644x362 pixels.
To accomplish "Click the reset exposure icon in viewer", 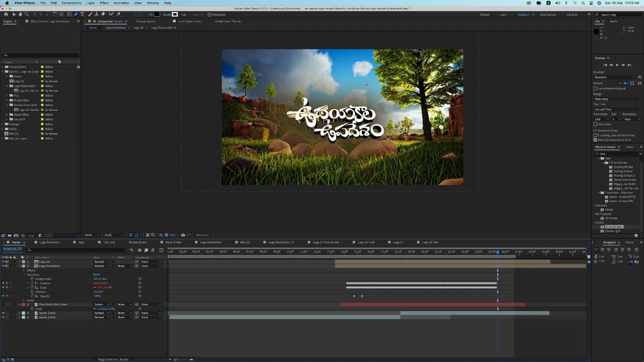I will point(166,235).
